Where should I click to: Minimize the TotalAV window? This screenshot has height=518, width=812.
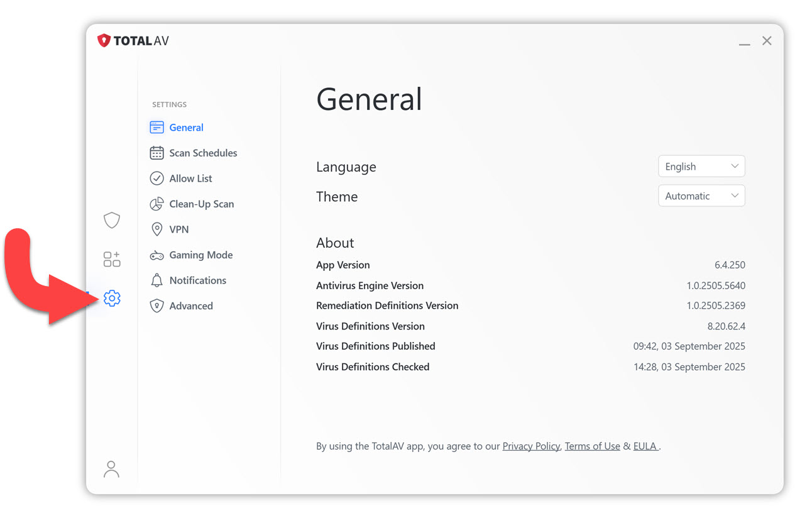click(744, 41)
